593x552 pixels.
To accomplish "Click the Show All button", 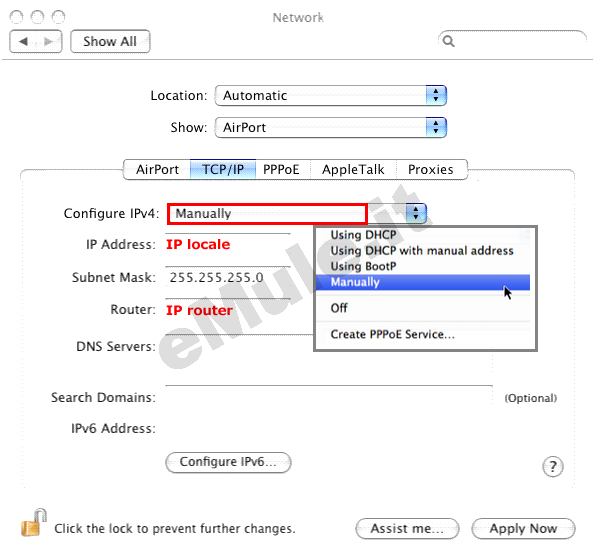I will click(x=110, y=41).
